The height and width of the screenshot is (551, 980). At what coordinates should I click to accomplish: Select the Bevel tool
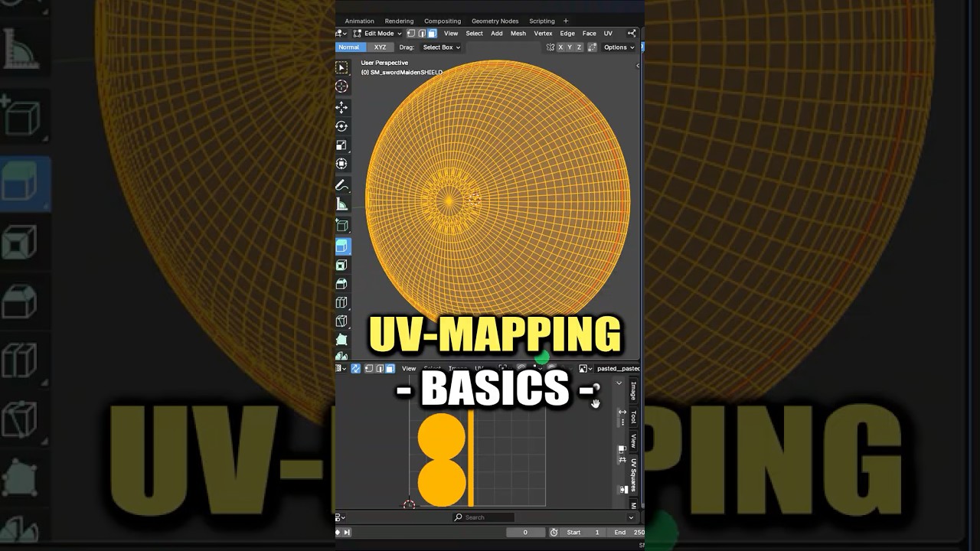342,284
